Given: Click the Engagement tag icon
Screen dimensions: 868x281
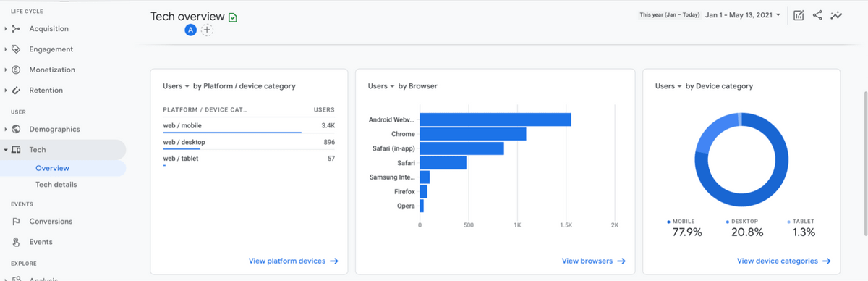Looking at the screenshot, I should click(x=16, y=49).
